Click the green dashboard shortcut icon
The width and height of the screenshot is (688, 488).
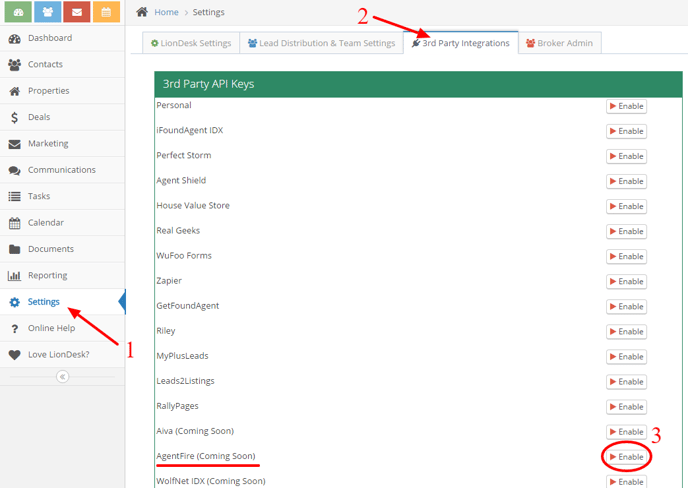point(18,11)
